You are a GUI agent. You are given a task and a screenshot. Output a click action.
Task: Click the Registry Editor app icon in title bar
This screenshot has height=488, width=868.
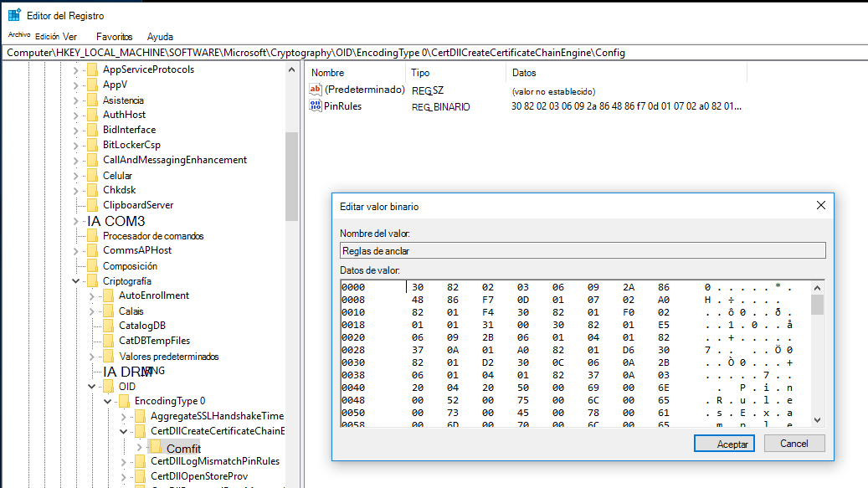click(14, 15)
